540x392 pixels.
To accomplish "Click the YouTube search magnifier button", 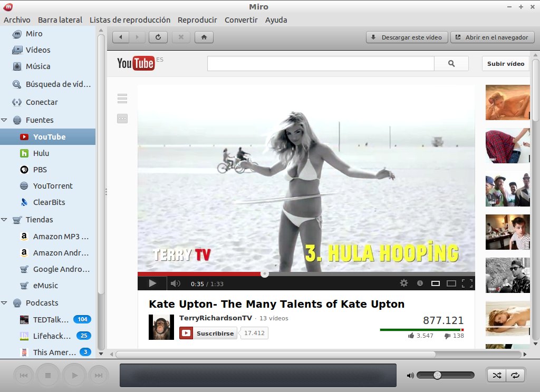I will point(451,64).
